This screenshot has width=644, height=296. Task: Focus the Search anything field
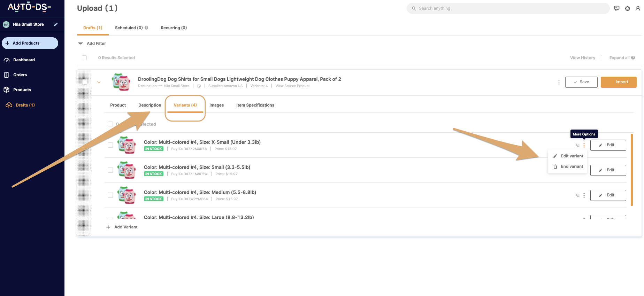508,8
